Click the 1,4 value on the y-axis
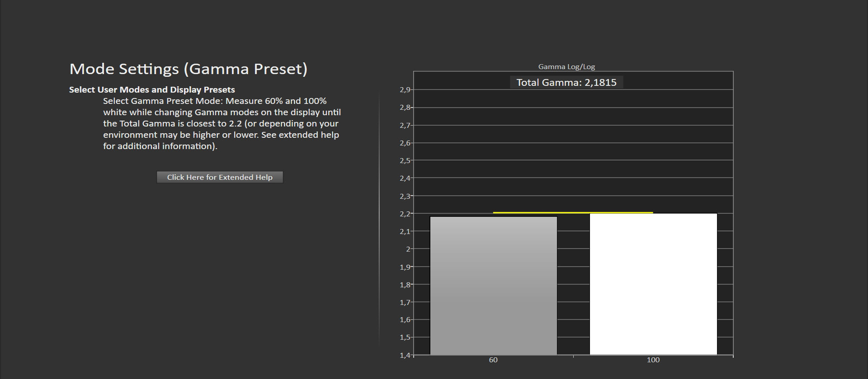Screen dimensions: 868x379 (x=405, y=355)
